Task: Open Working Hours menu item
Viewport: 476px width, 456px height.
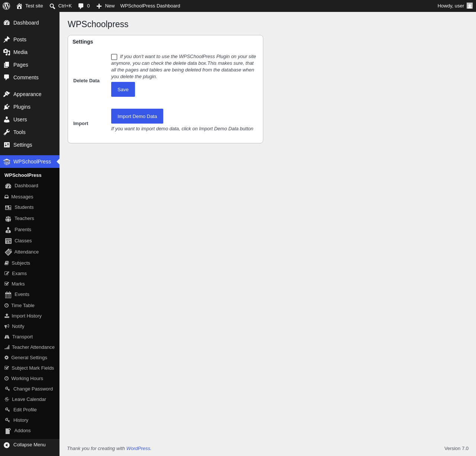Action: click(x=30, y=379)
